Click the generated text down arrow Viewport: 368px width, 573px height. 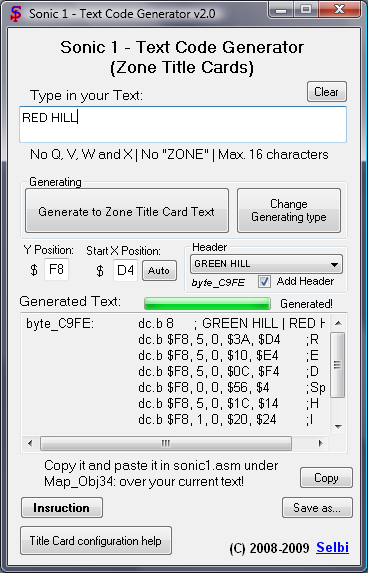coord(338,426)
